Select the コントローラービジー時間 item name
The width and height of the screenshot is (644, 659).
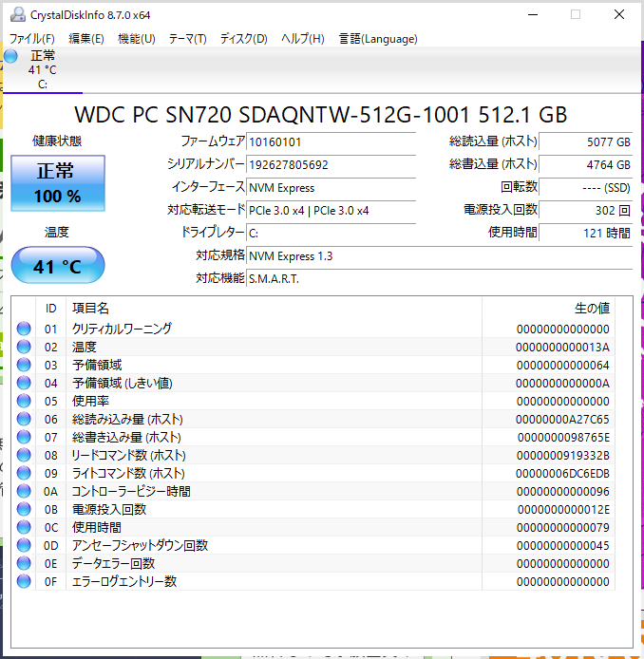(131, 491)
